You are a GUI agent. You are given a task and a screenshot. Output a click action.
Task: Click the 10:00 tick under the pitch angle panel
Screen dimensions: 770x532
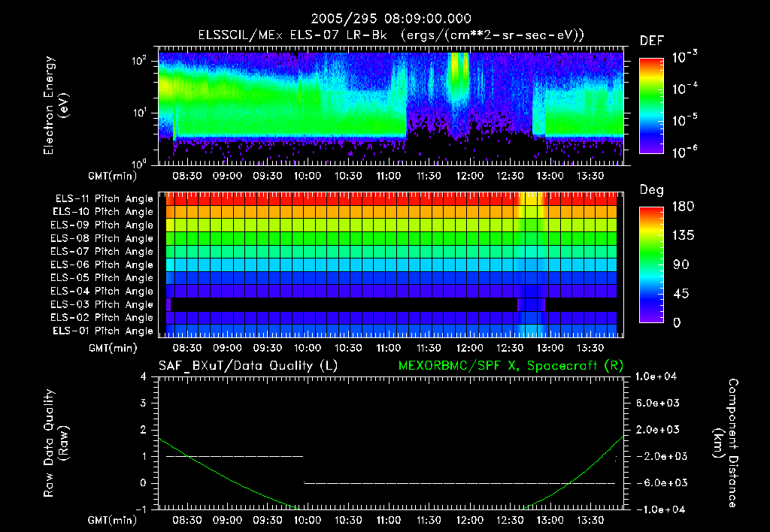(308, 348)
